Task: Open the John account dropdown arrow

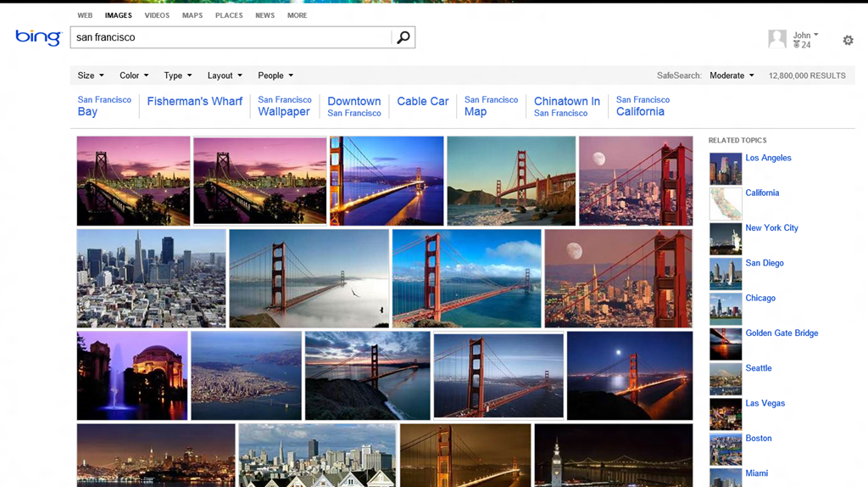Action: click(816, 35)
